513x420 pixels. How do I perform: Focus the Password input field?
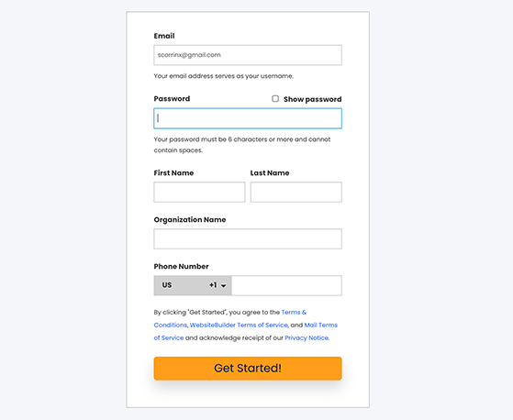click(x=248, y=118)
